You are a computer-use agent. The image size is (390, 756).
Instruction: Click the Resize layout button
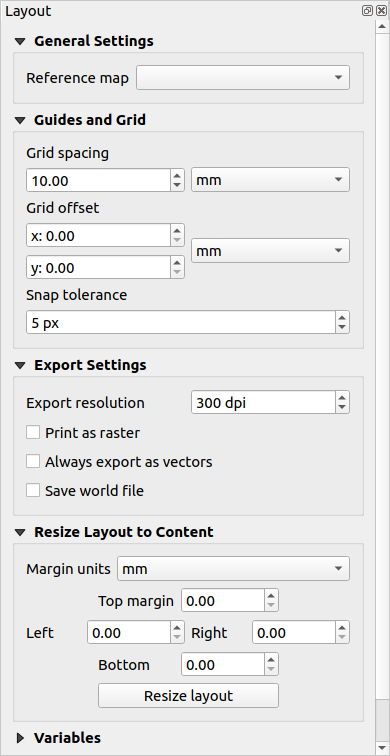[x=188, y=696]
